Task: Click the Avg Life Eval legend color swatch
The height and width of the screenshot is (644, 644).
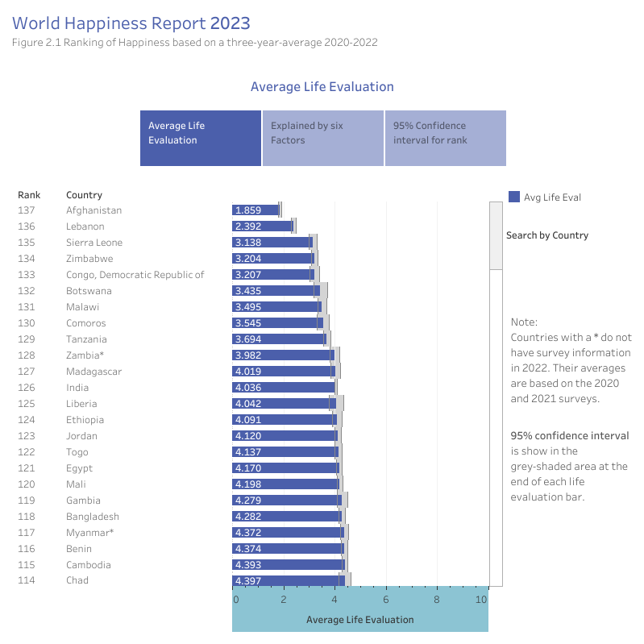Action: [514, 197]
